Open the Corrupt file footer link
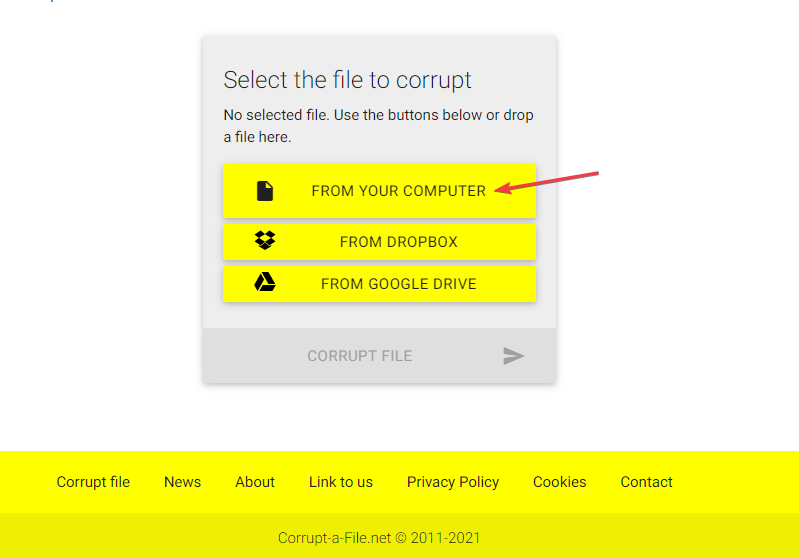 (x=93, y=482)
